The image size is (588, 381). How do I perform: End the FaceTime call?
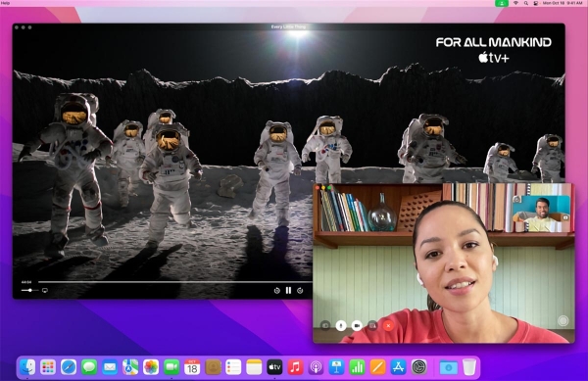click(x=388, y=325)
